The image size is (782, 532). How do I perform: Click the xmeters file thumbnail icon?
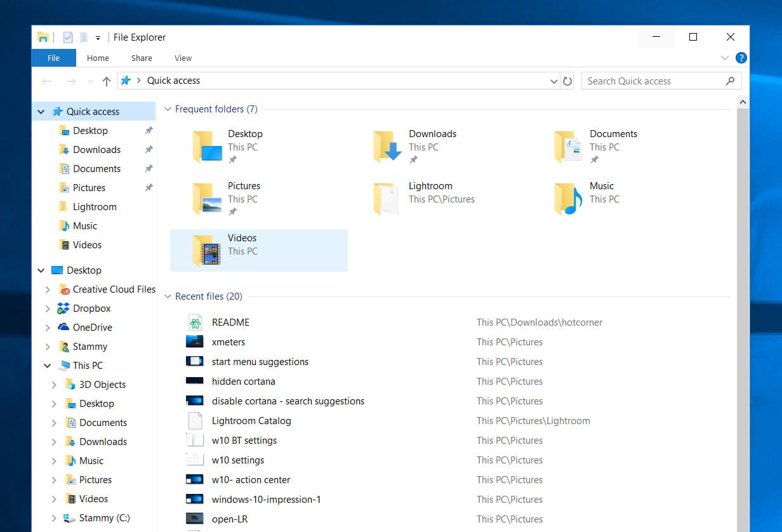[x=195, y=342]
